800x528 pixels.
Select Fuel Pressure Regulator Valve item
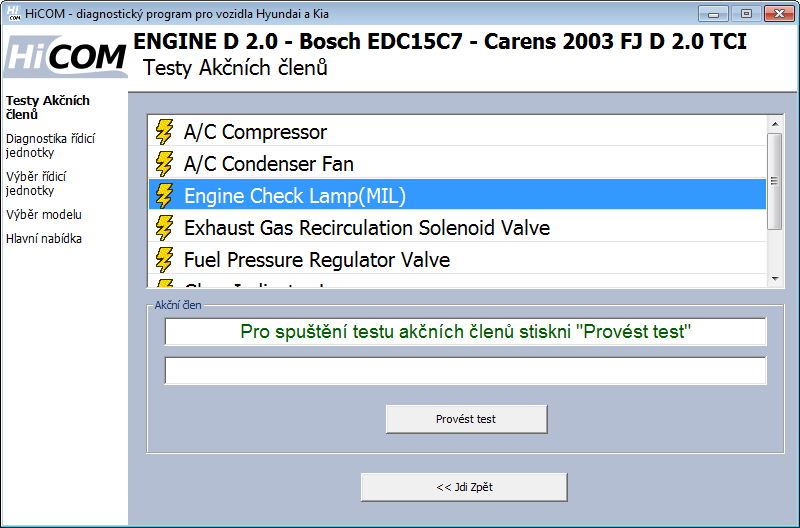click(316, 260)
